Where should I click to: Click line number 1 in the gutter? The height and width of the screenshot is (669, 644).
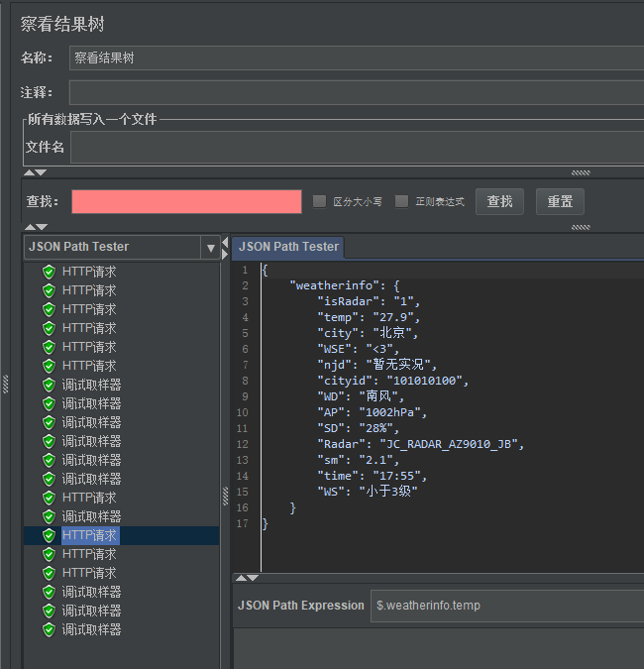pos(245,270)
